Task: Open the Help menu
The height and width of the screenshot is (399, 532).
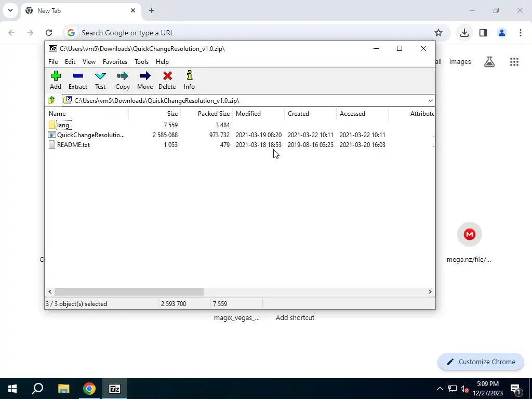Action: click(x=162, y=62)
